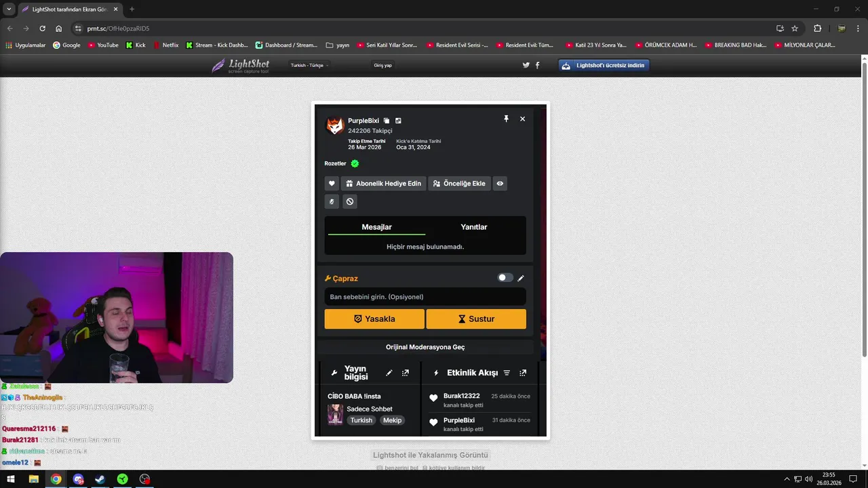
Task: Click Önceliğe Ekle button
Action: (459, 184)
